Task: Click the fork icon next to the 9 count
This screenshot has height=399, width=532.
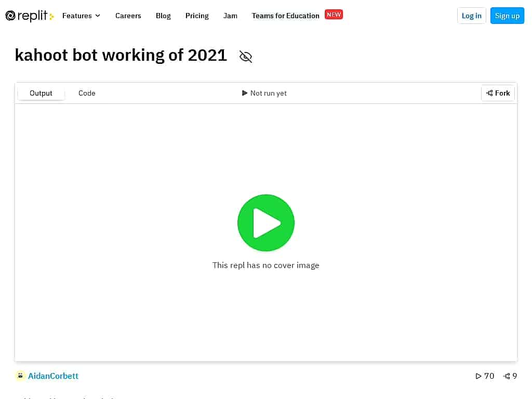Action: point(504,376)
